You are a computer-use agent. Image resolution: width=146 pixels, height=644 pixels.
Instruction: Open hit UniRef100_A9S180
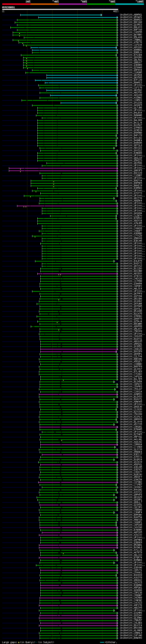point(131,48)
